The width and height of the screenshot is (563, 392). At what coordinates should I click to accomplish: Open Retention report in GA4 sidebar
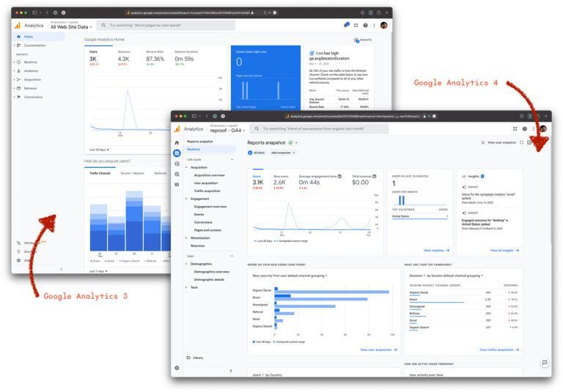pos(197,246)
